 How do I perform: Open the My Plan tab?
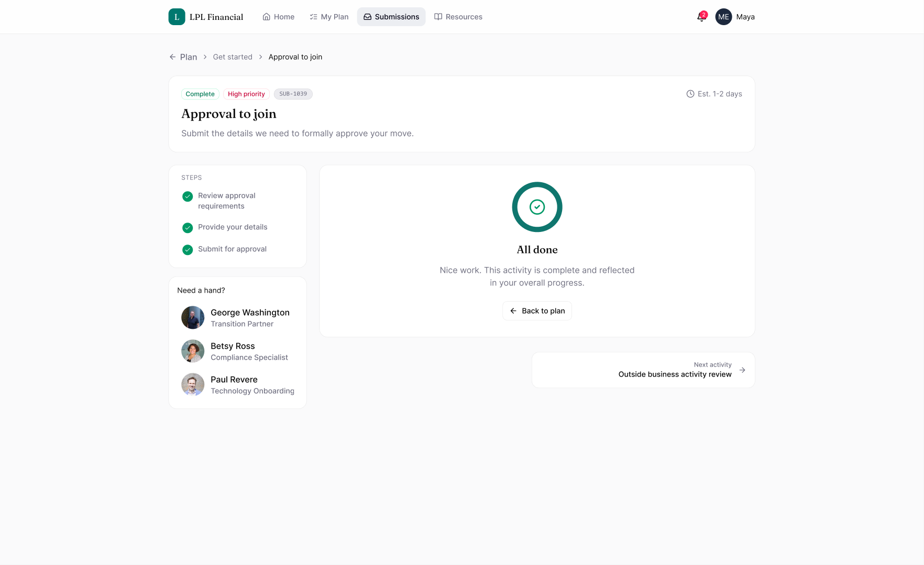point(329,17)
